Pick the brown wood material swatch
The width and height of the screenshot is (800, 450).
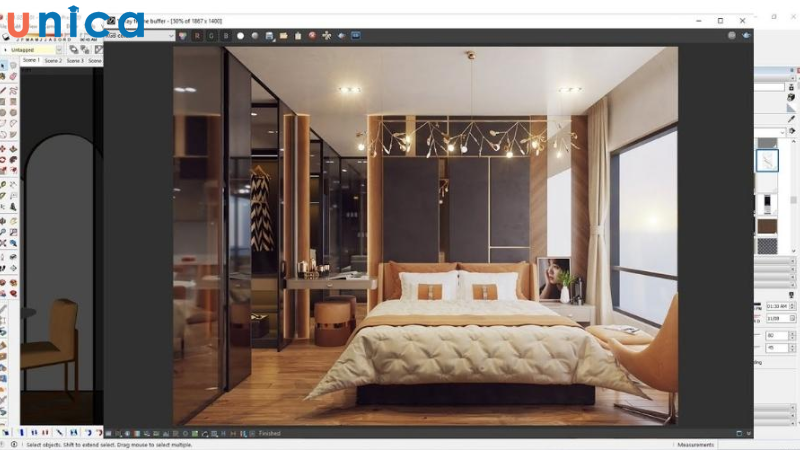(767, 226)
